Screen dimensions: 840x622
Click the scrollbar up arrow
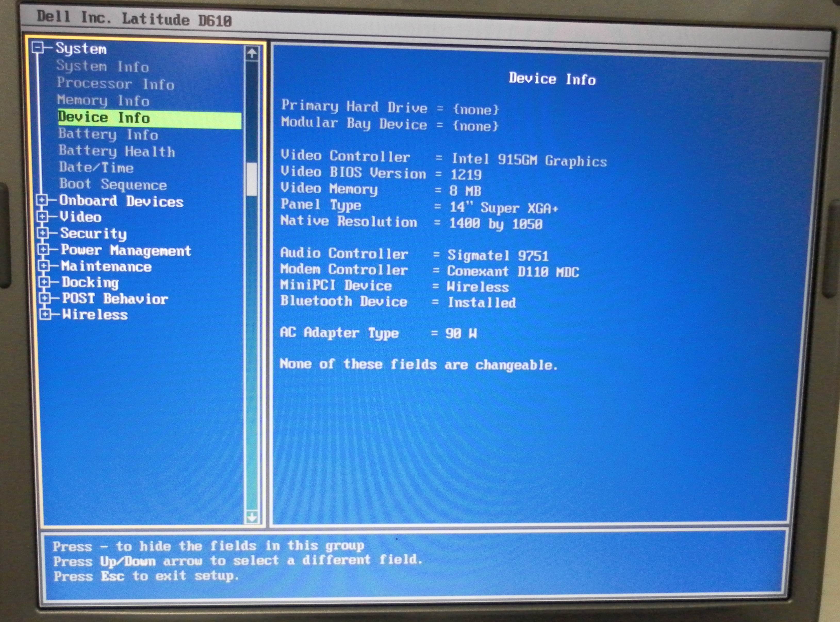tap(252, 53)
